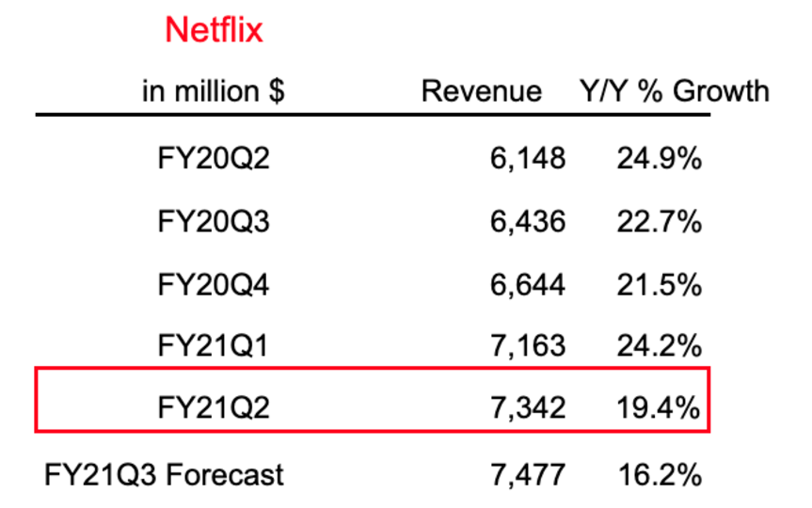Click the 22.7% growth value

(660, 222)
